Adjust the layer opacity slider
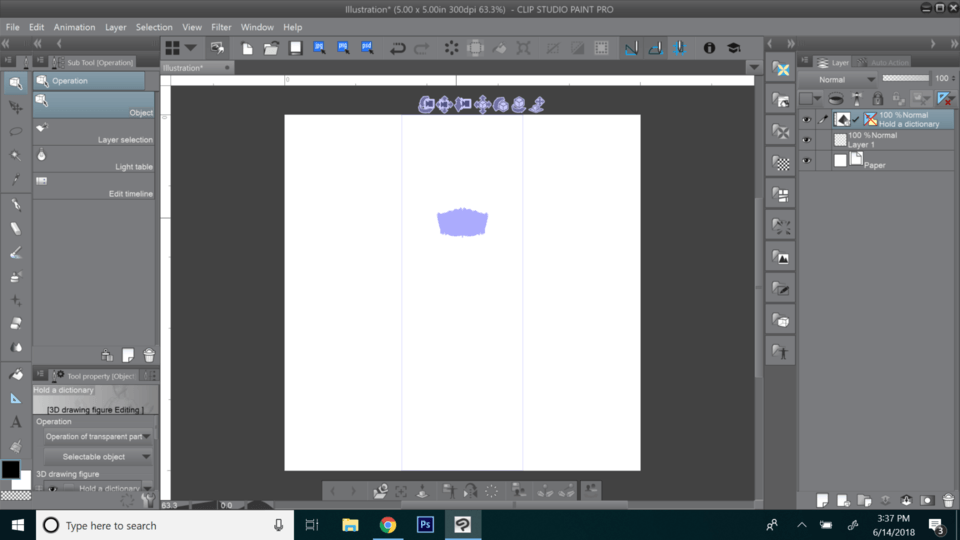The image size is (960, 540). pos(906,78)
